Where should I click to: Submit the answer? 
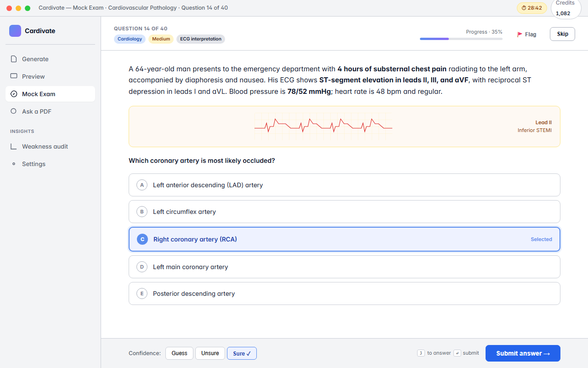pyautogui.click(x=523, y=353)
